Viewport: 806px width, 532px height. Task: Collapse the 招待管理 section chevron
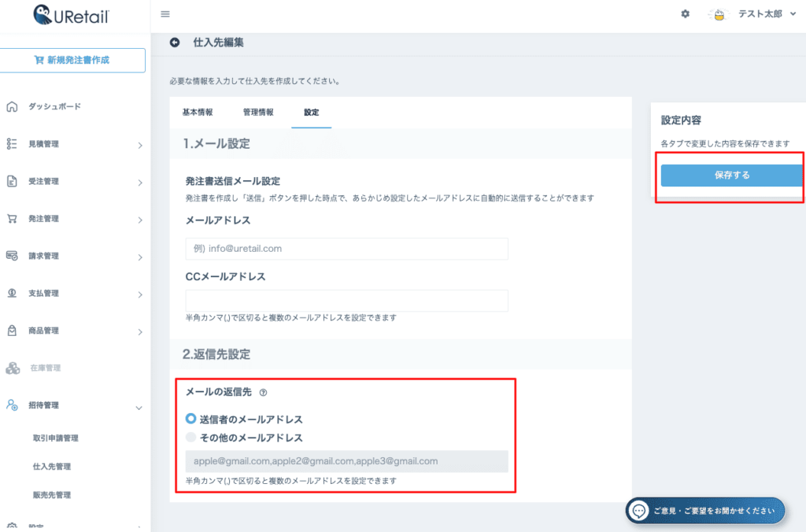(139, 407)
